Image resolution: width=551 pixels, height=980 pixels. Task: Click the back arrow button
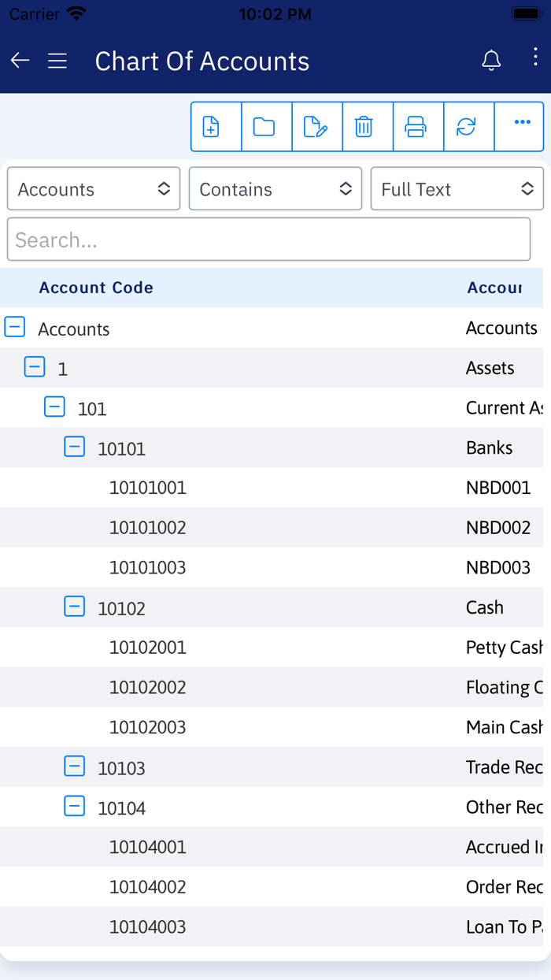tap(20, 61)
